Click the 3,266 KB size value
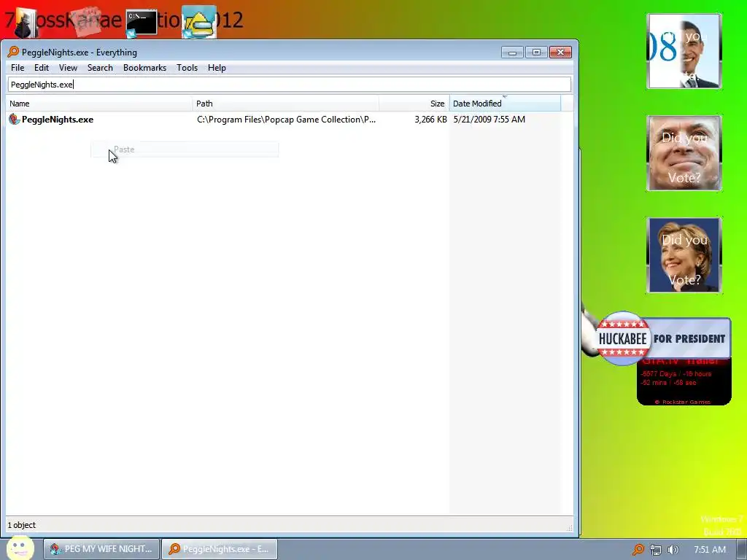Screen dimensions: 747x560 [x=430, y=120]
